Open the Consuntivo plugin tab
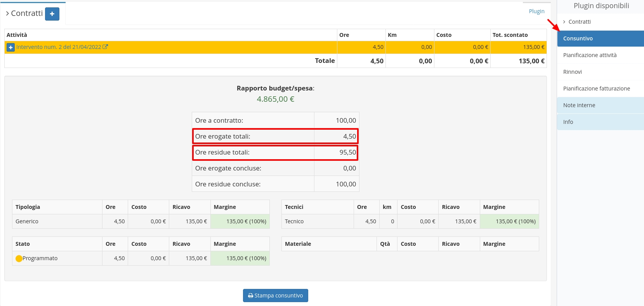This screenshot has height=306, width=644. click(x=578, y=38)
